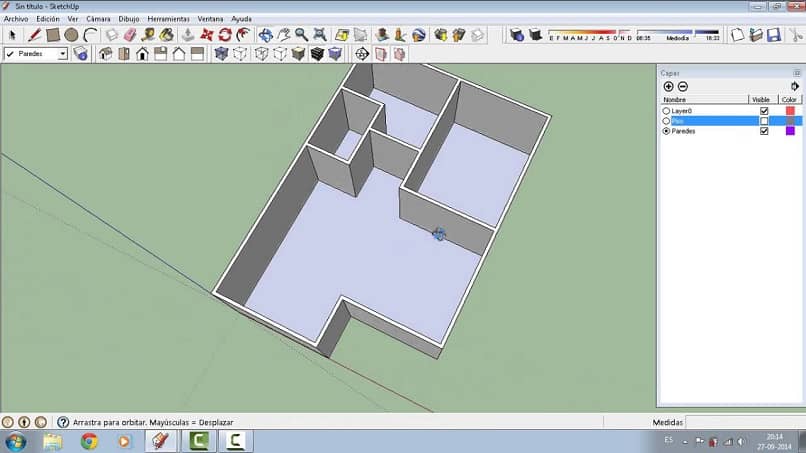Click the purple Paredes color swatch
The height and width of the screenshot is (453, 806).
(x=790, y=131)
